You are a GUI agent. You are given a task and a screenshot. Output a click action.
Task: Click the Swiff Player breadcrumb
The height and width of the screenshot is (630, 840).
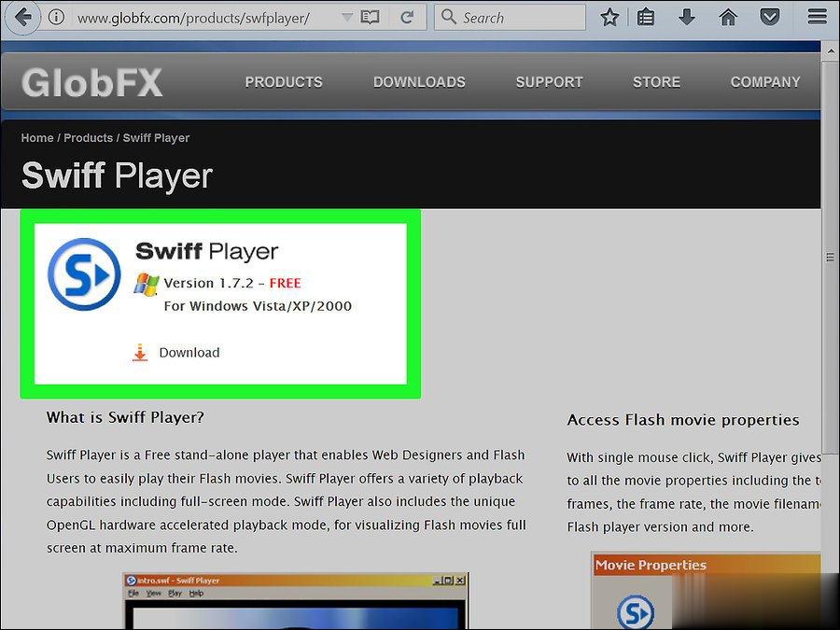pos(157,138)
